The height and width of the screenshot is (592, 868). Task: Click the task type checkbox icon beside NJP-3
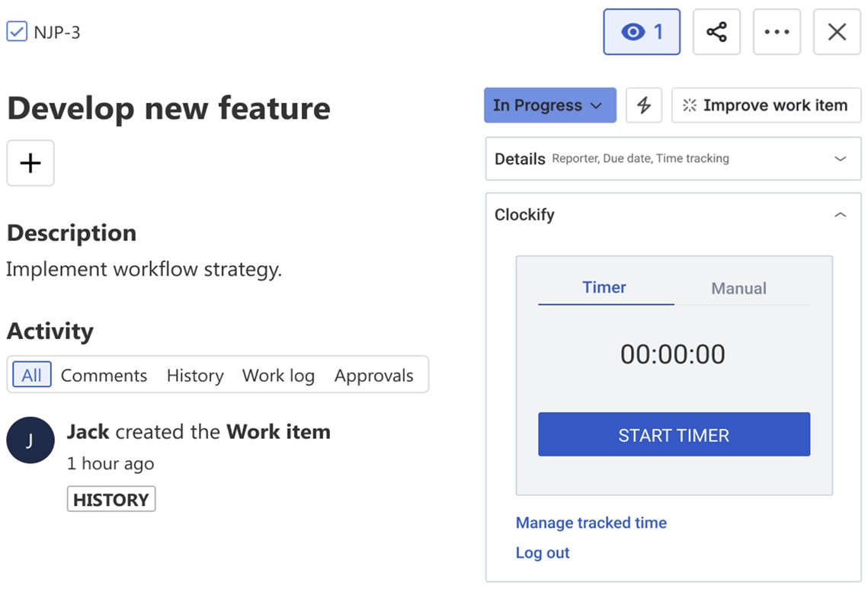pyautogui.click(x=17, y=31)
